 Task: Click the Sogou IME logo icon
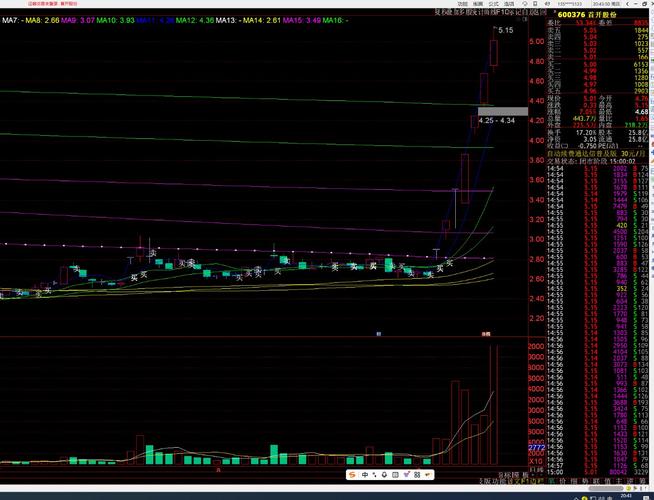[x=352, y=474]
